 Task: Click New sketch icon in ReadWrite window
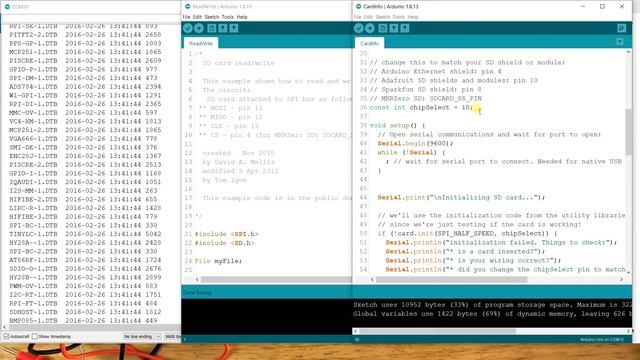(211, 28)
